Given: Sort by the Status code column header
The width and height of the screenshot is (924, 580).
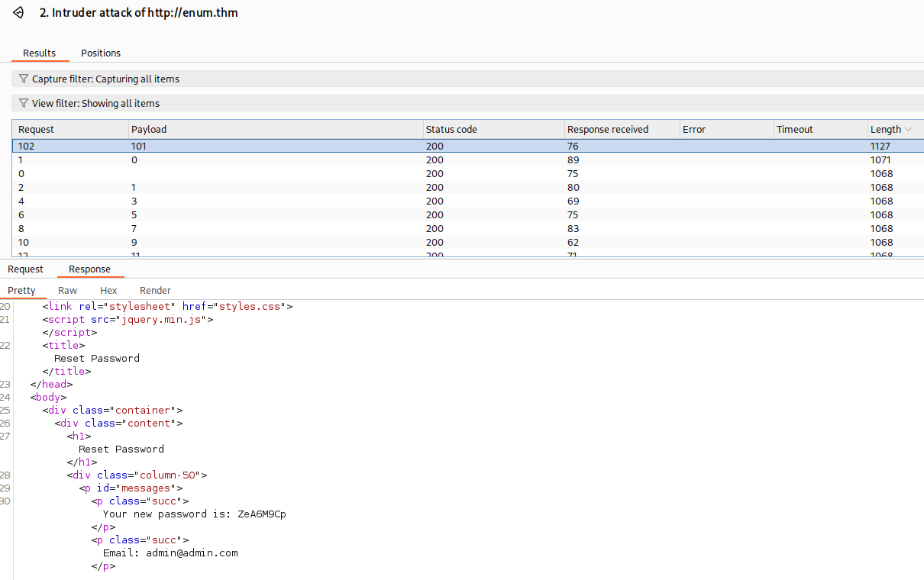Looking at the screenshot, I should point(493,130).
